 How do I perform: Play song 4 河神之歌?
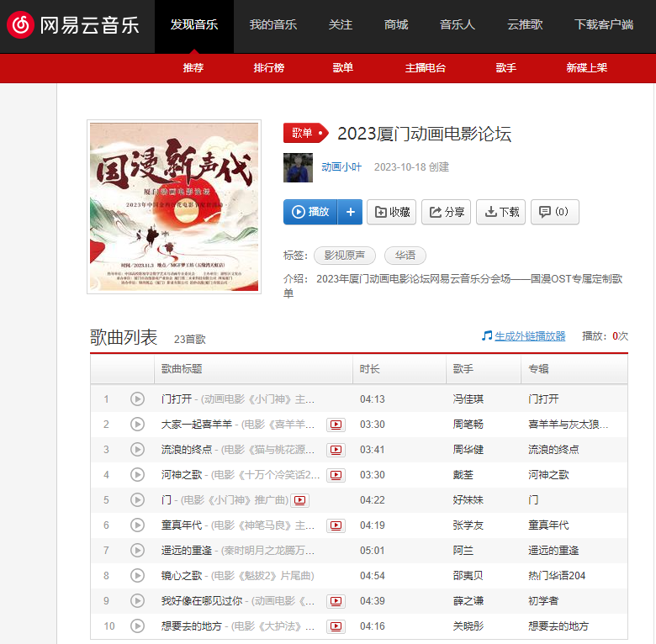pos(137,475)
